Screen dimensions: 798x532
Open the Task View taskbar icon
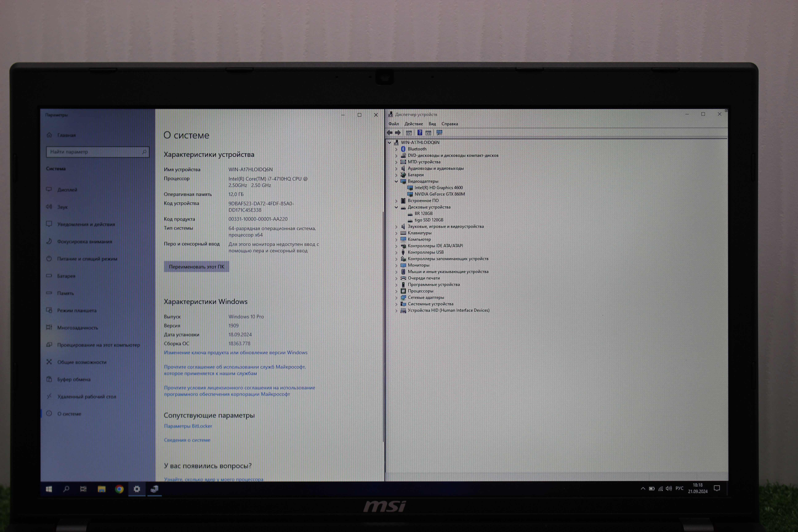click(83, 489)
